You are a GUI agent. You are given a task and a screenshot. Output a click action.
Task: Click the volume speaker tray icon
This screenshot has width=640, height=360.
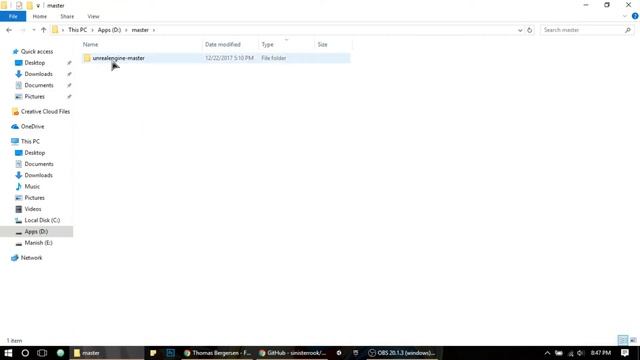580,353
